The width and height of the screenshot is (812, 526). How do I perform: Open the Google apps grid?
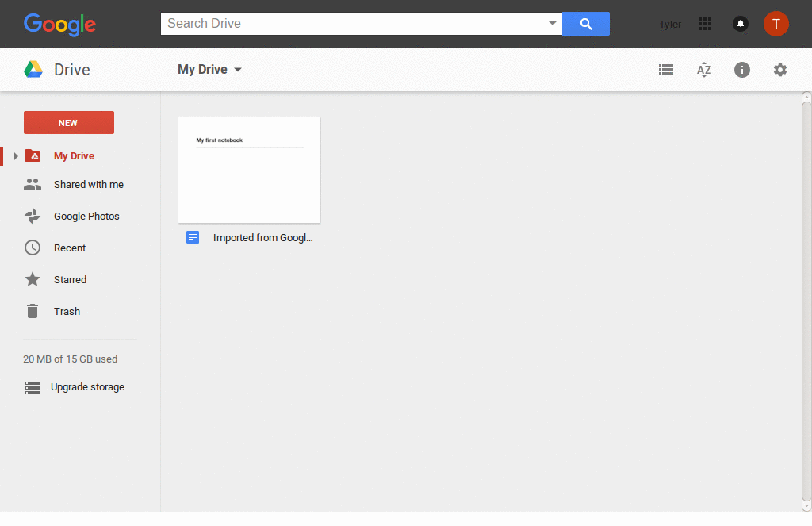coord(705,24)
